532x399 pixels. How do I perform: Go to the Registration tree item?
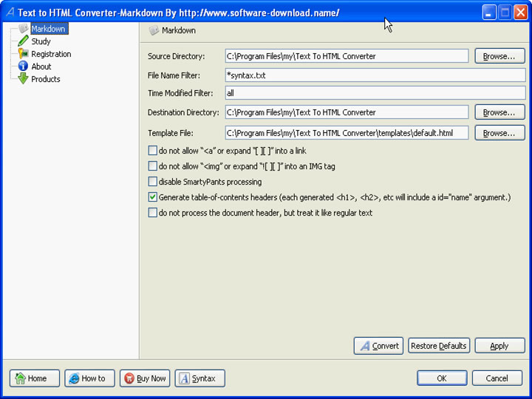tap(51, 54)
